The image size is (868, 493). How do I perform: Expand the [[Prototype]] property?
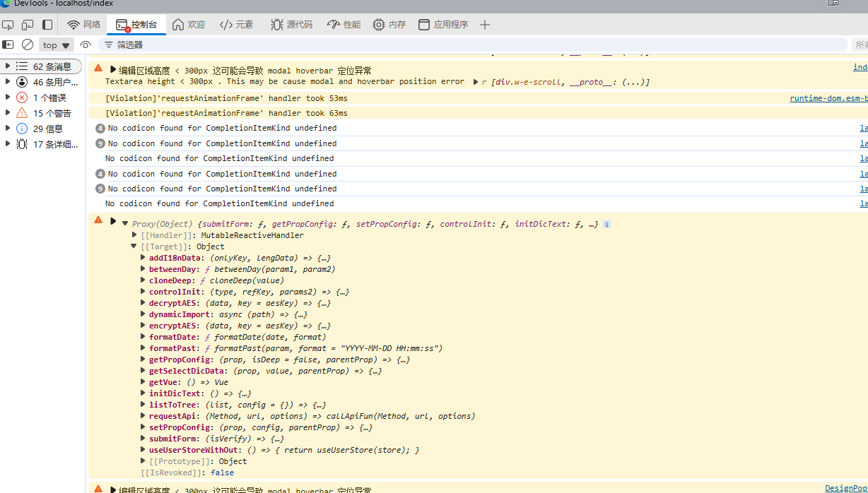(x=143, y=461)
